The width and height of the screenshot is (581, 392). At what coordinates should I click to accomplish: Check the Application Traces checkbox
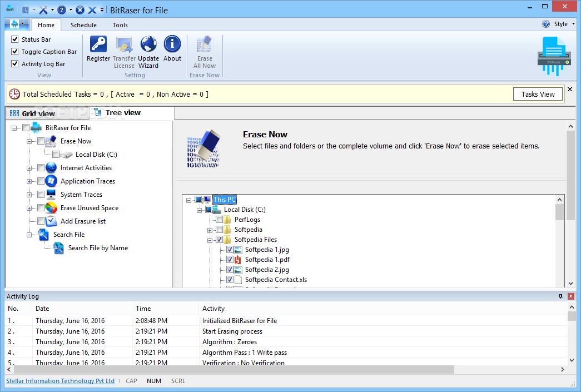coord(41,181)
